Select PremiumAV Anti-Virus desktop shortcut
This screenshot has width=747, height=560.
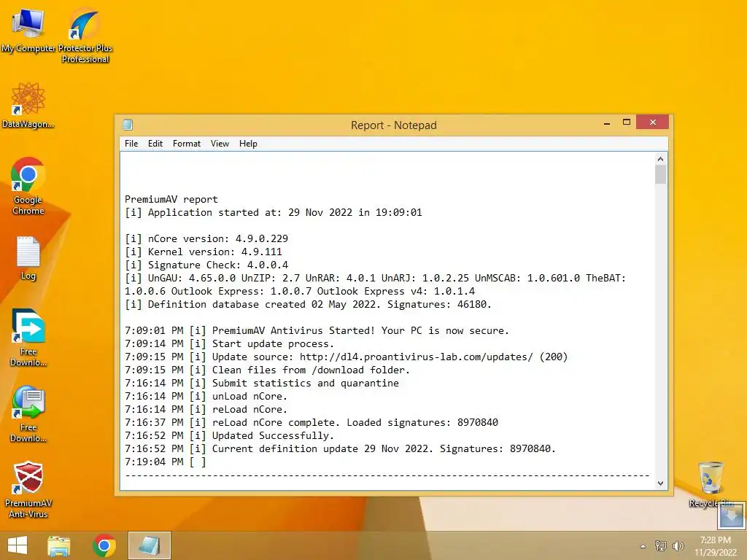click(x=28, y=489)
